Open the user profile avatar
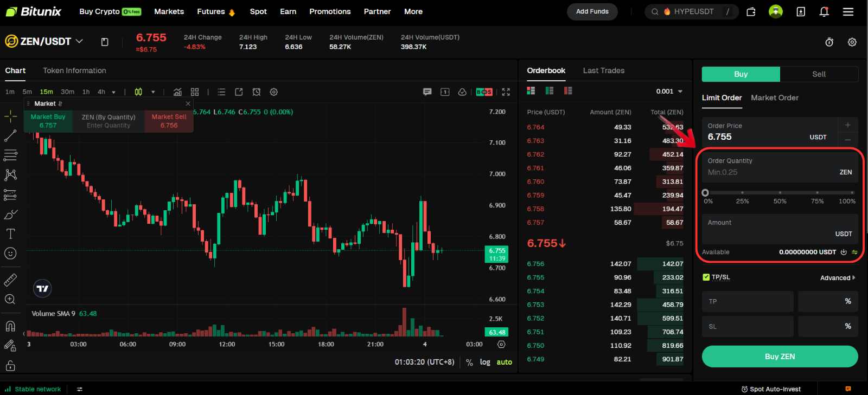Image resolution: width=868 pixels, height=395 pixels. (x=776, y=11)
